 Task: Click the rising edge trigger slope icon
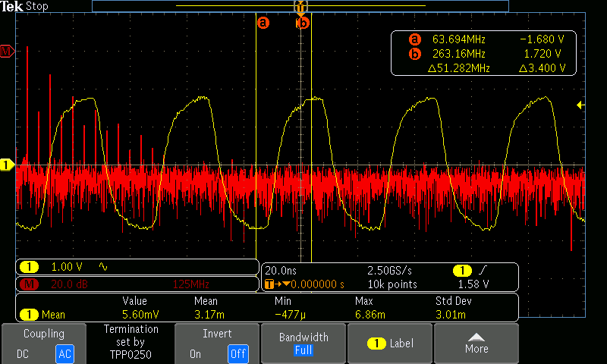[x=483, y=271]
